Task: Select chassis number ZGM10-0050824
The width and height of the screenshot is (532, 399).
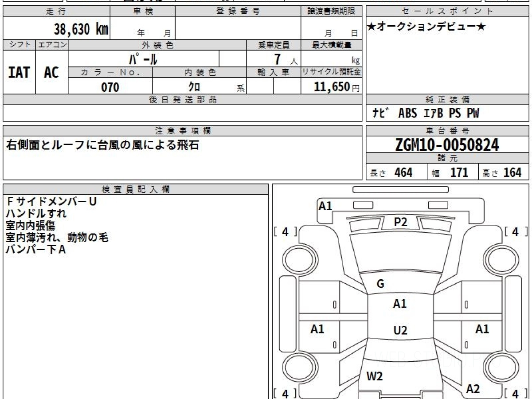Action: [x=447, y=145]
